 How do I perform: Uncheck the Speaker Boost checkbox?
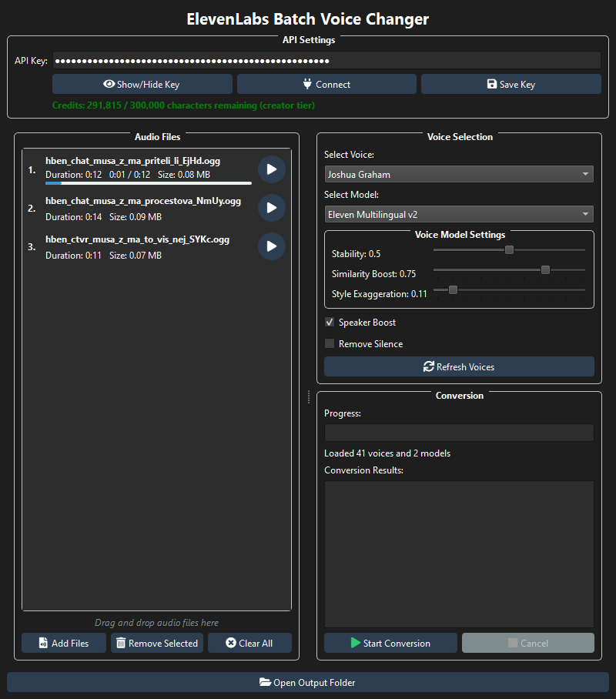[330, 323]
